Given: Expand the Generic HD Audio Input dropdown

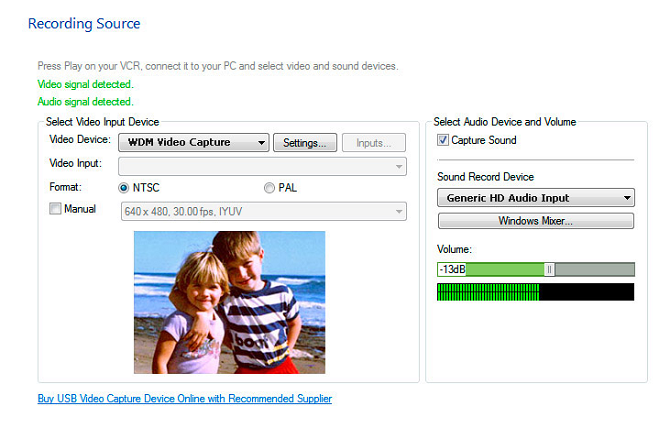Looking at the screenshot, I should [x=535, y=198].
